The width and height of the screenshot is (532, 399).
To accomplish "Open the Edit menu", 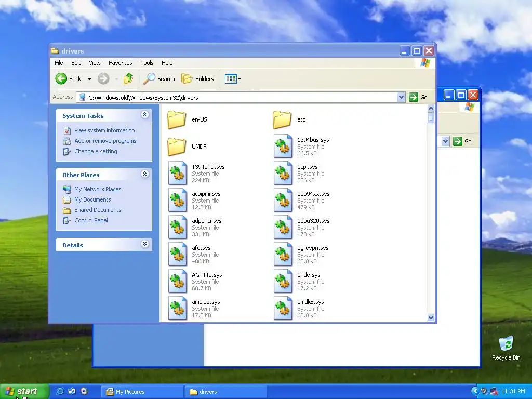I will [x=76, y=63].
